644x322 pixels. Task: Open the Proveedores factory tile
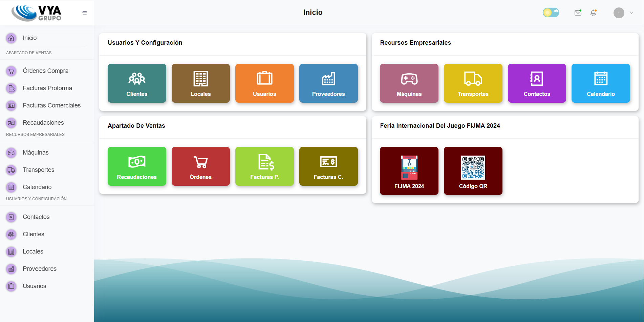pos(328,83)
